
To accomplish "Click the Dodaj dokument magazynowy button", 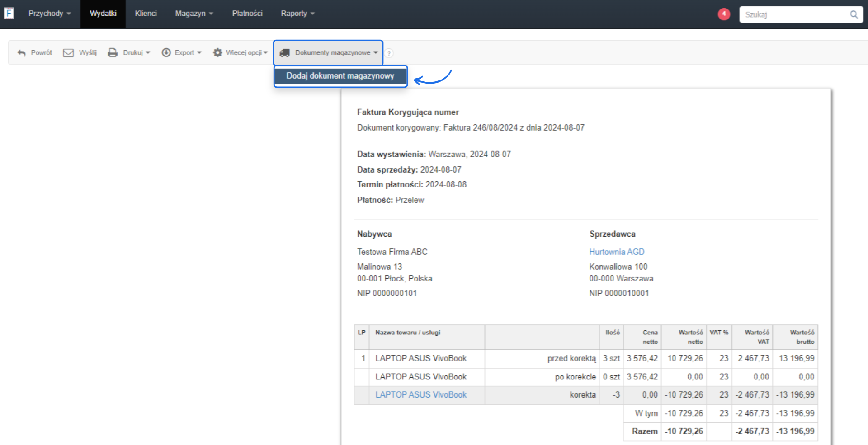I will pos(340,76).
